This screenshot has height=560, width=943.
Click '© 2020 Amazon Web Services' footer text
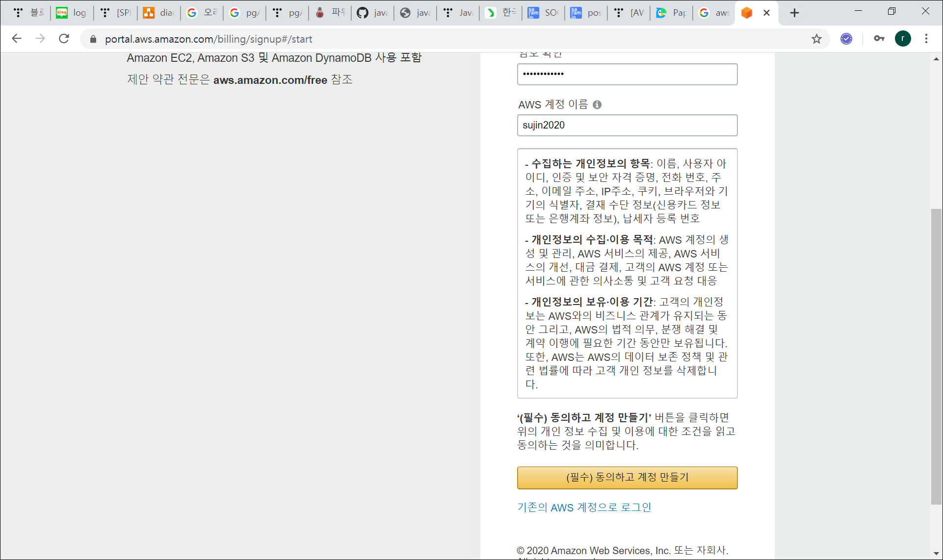[622, 551]
